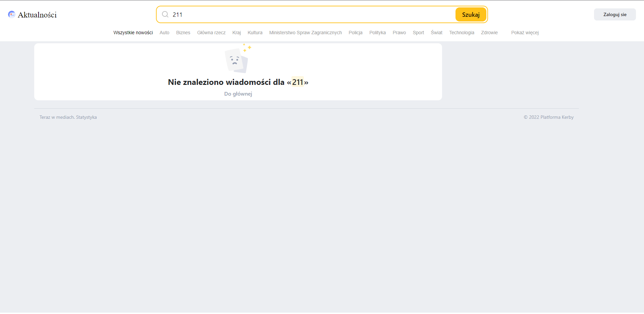Switch to the Kraj category
The height and width of the screenshot is (314, 644).
pyautogui.click(x=236, y=33)
